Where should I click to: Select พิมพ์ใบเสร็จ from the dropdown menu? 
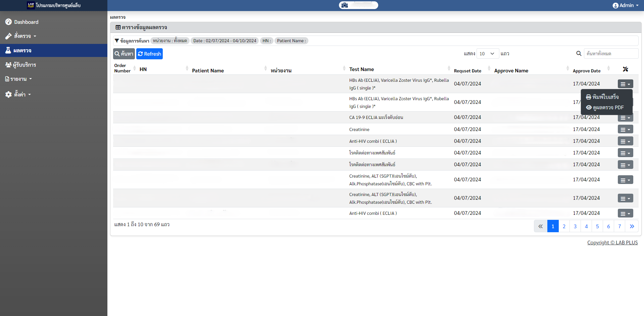point(605,97)
